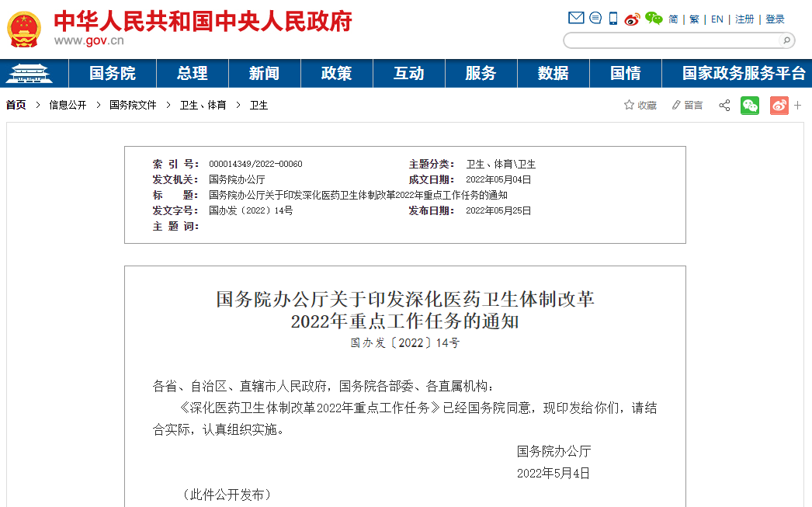812x507 pixels.
Task: Switch to simplified Chinese 简
Action: pos(673,19)
